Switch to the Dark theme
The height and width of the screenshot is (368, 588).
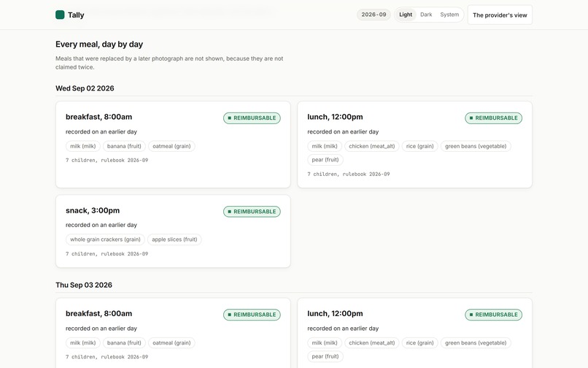click(426, 15)
